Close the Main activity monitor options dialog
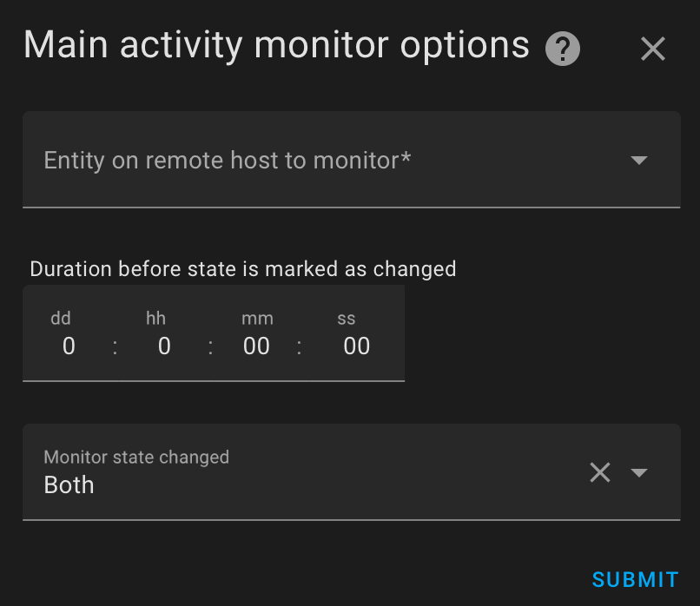Screen dimensions: 700x606 (x=653, y=49)
